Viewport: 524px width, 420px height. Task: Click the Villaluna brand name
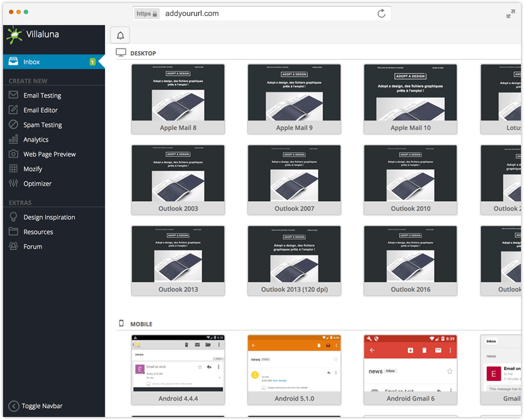click(x=42, y=34)
